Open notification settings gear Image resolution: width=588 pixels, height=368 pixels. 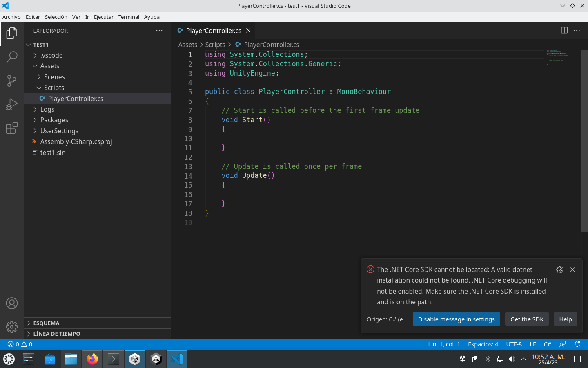(560, 269)
